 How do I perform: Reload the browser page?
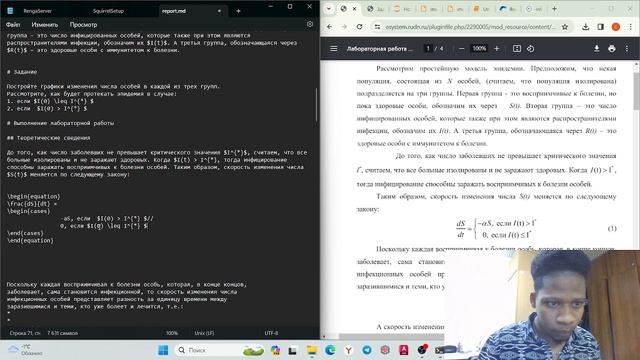tap(359, 27)
